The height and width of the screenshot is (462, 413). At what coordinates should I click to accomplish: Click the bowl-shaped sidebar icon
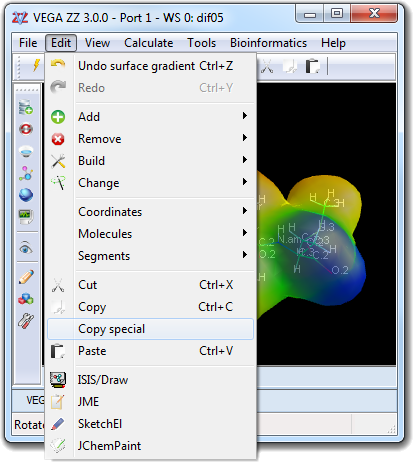tap(26, 151)
